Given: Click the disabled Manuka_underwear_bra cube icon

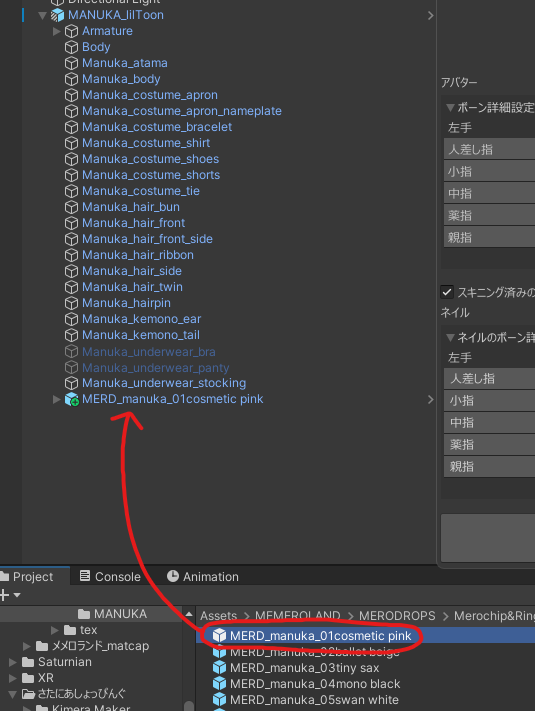Looking at the screenshot, I should (71, 351).
